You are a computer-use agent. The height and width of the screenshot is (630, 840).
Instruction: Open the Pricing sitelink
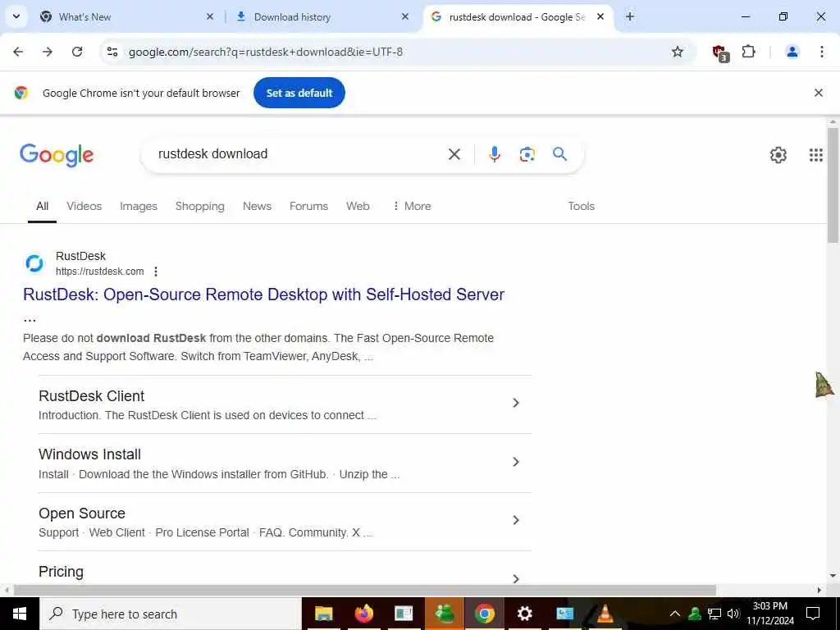61,572
